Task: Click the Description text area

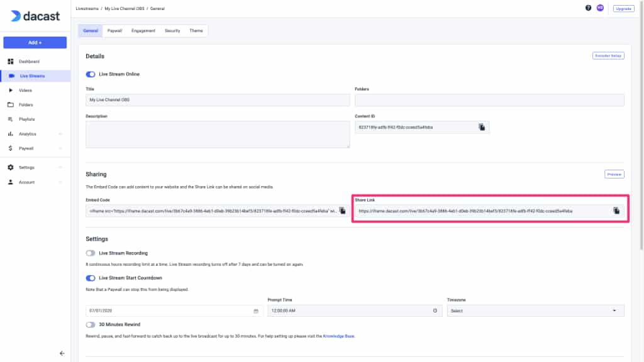Action: tap(218, 134)
